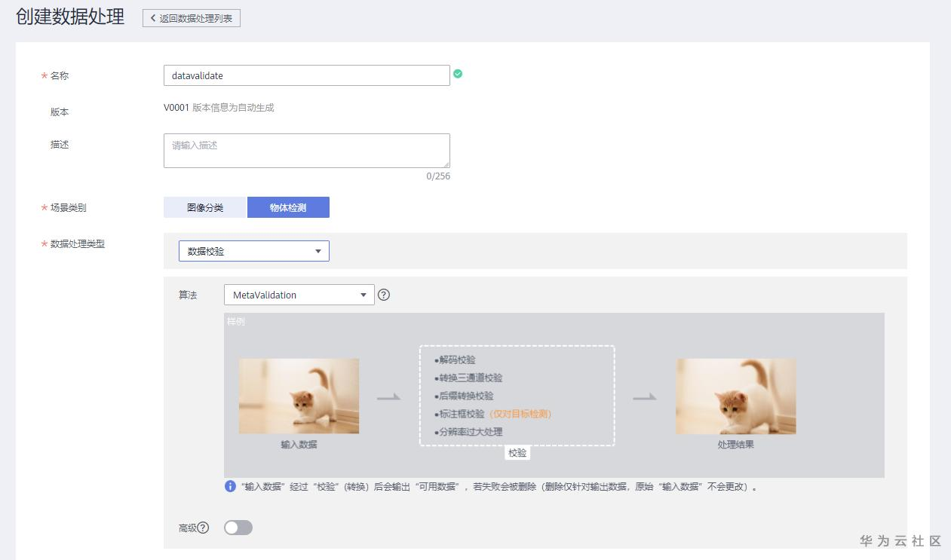Image resolution: width=951 pixels, height=560 pixels.
Task: Select the 物体检测 scene category
Action: coord(289,207)
